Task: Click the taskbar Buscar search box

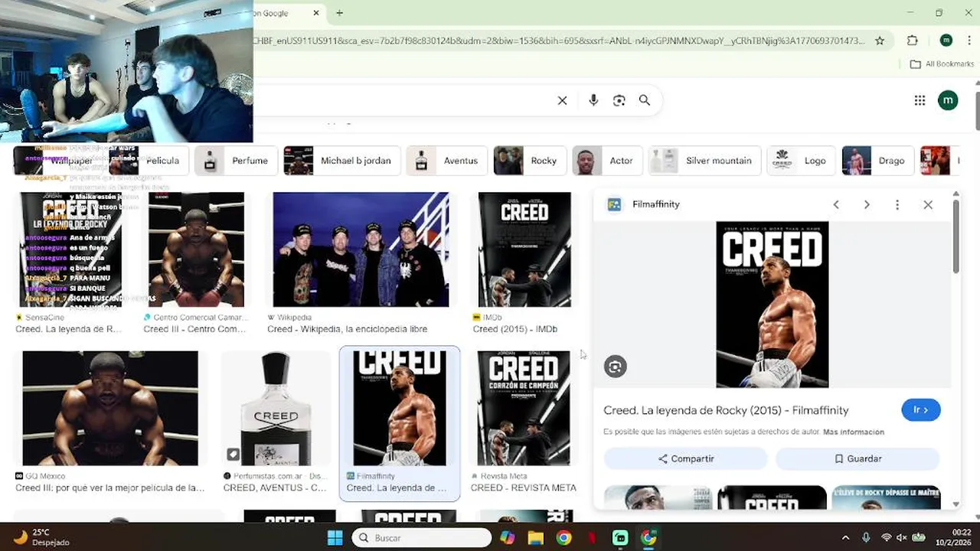Action: [x=421, y=538]
